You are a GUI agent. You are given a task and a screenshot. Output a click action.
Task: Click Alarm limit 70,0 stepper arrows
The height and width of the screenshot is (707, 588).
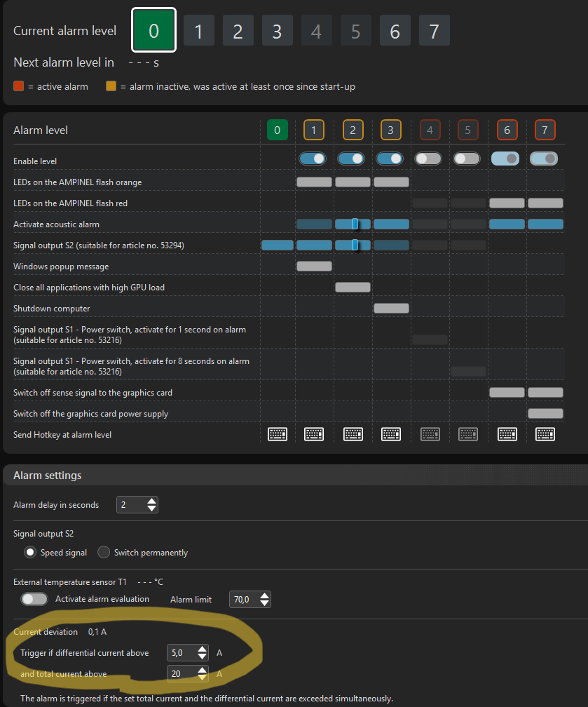[x=264, y=599]
